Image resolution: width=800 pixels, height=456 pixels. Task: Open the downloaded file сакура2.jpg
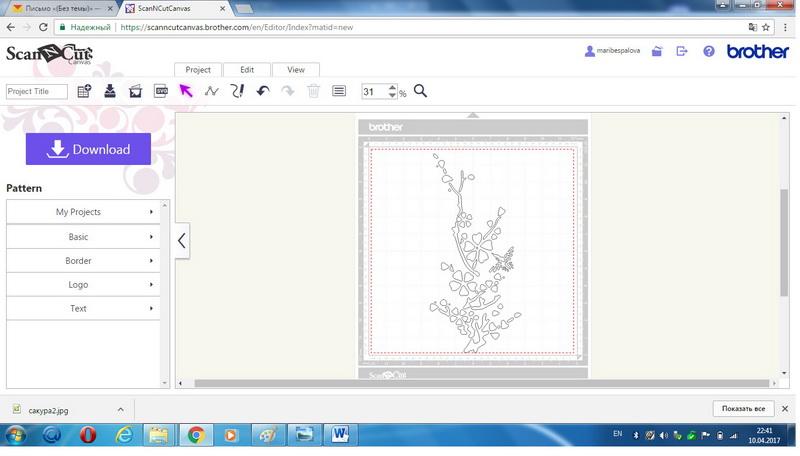click(48, 410)
